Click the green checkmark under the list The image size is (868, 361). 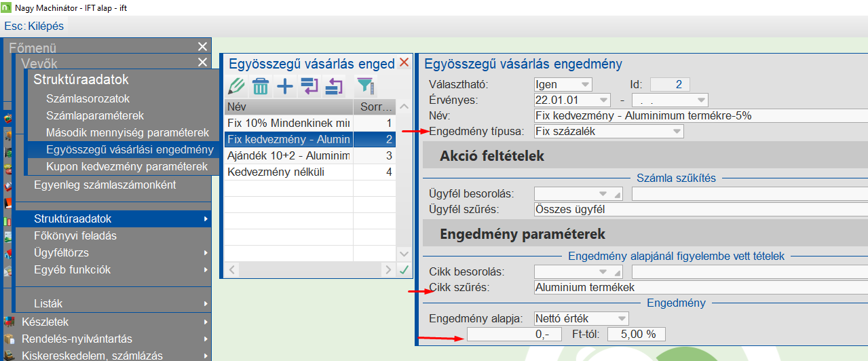[404, 270]
